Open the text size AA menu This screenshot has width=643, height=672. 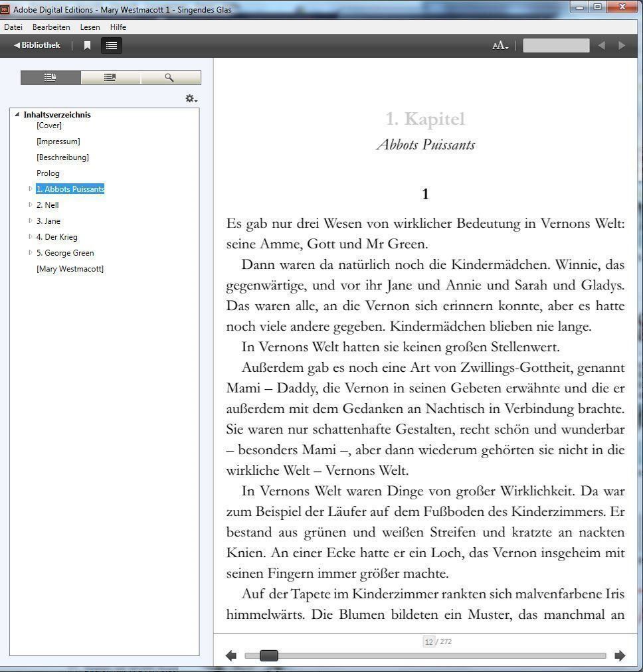point(500,45)
